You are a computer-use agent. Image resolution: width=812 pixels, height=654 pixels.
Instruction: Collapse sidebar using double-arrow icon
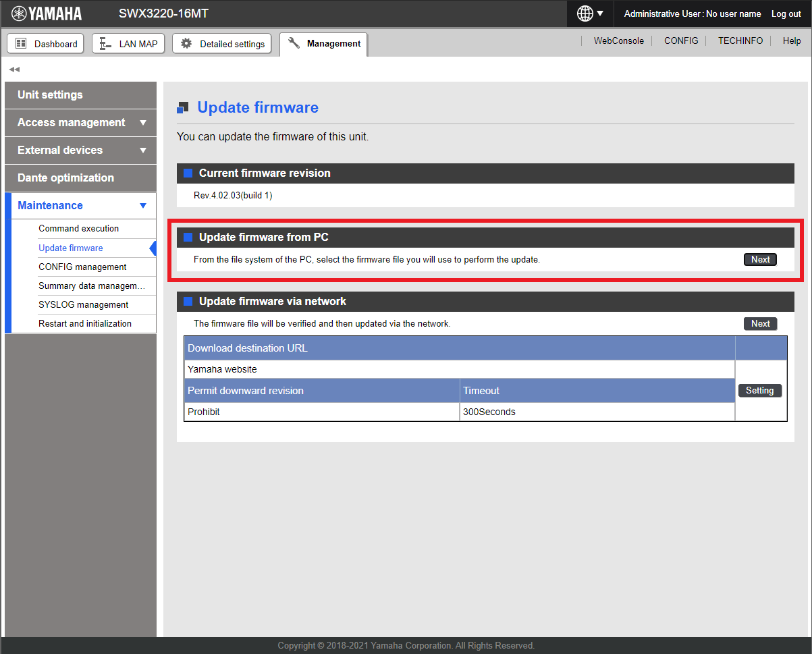(14, 70)
